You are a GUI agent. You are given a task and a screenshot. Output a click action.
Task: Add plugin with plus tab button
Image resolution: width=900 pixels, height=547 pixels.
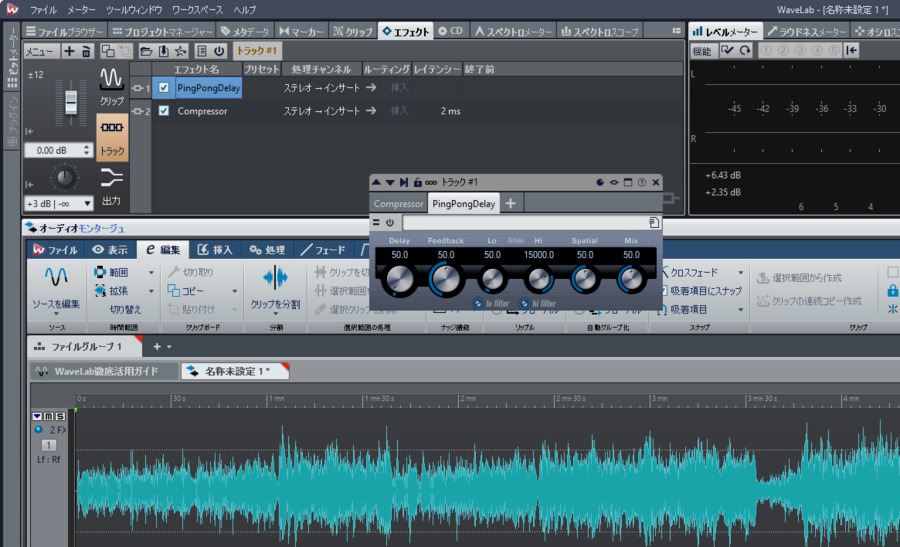tap(510, 203)
